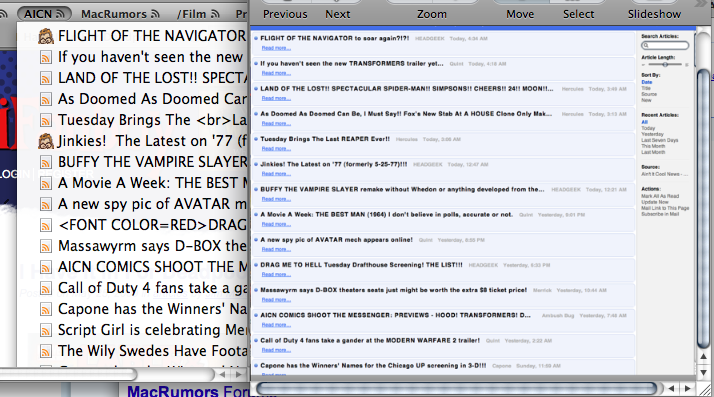Choose the Move tool in Preview toolbar
This screenshot has height=397, width=714.
[520, 14]
